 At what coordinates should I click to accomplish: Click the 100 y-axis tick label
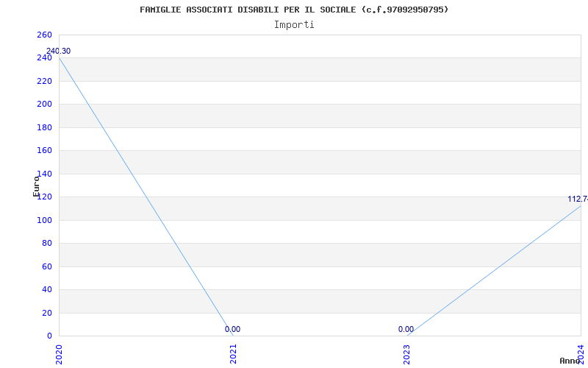click(x=44, y=220)
